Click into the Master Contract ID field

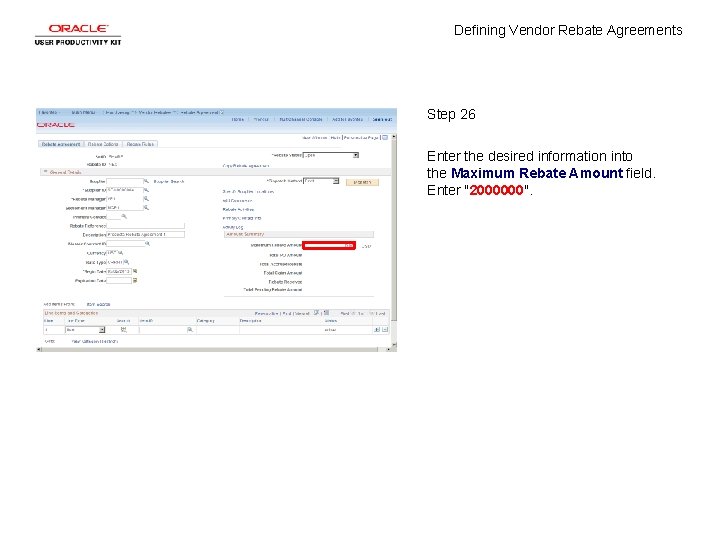click(125, 244)
